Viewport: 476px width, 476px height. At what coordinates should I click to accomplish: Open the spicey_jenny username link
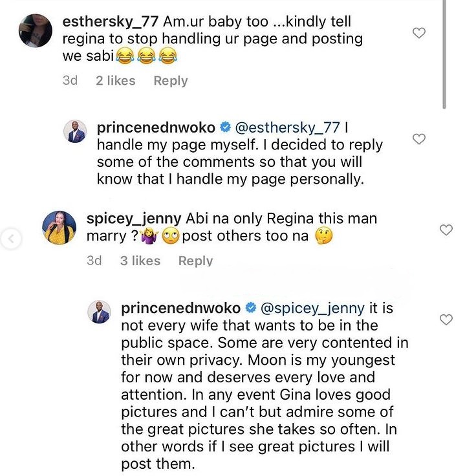tap(132, 220)
